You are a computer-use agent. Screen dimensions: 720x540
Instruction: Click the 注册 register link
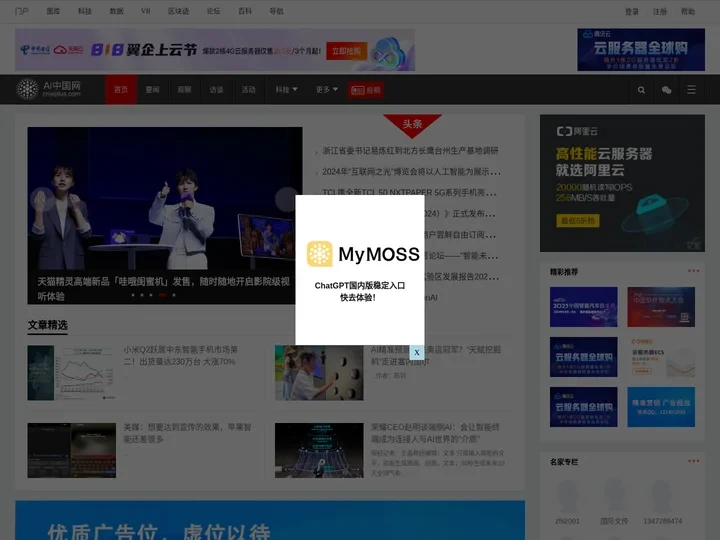[x=660, y=11]
